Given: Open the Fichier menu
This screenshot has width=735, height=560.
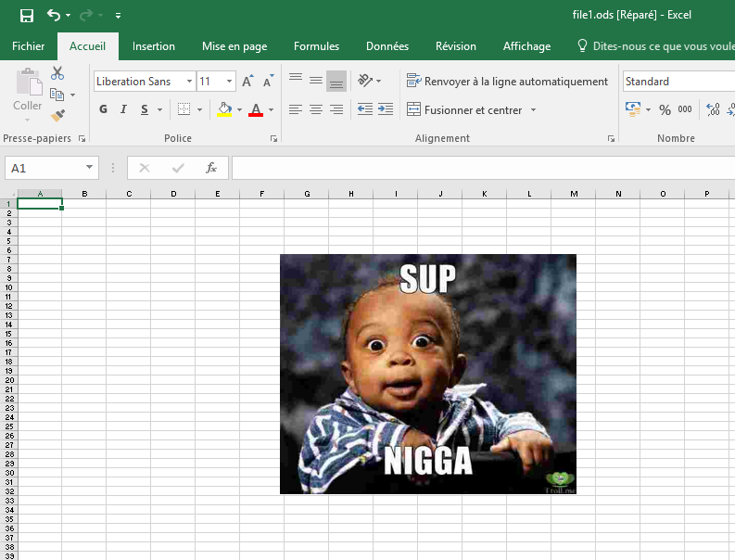Looking at the screenshot, I should [x=28, y=46].
